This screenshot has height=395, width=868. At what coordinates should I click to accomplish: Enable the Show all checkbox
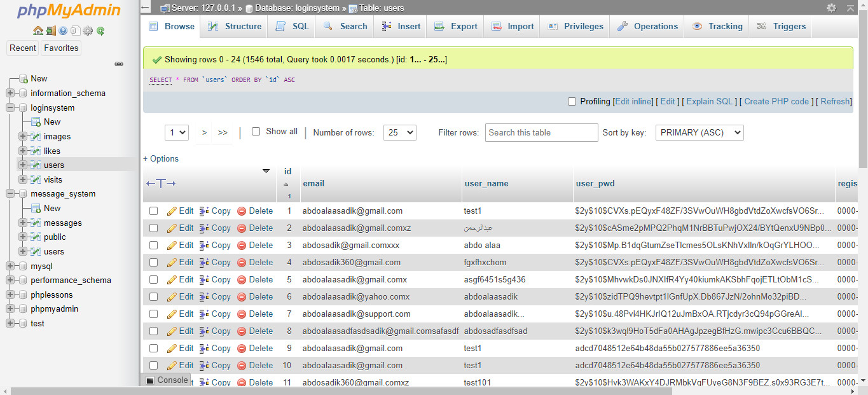click(256, 131)
